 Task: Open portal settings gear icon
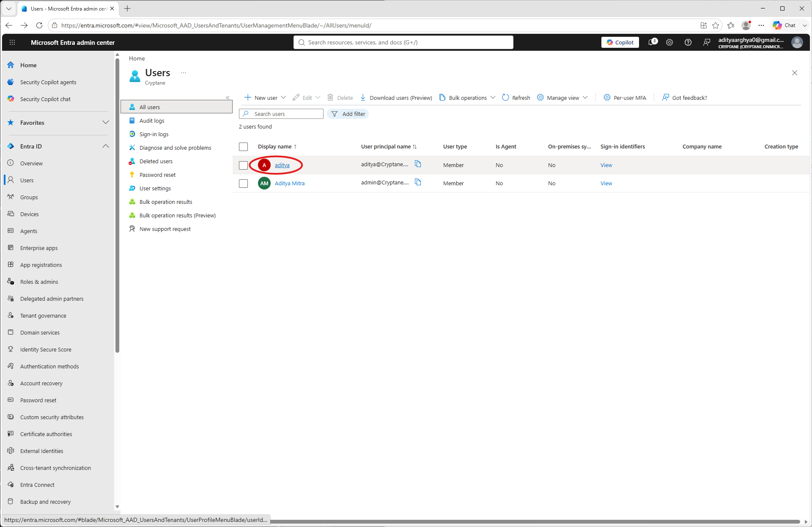coord(669,42)
